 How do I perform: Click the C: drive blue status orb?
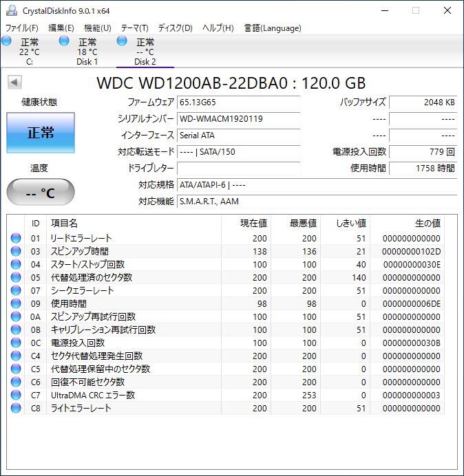6,41
